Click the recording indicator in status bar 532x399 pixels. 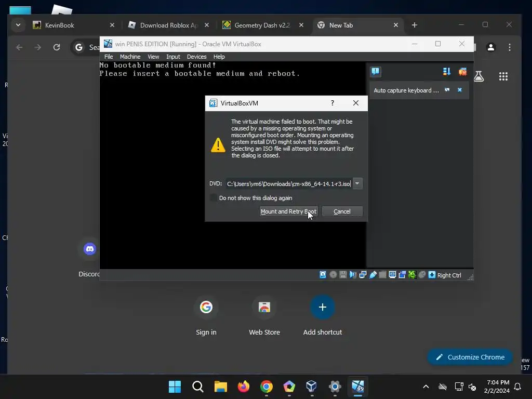point(402,275)
